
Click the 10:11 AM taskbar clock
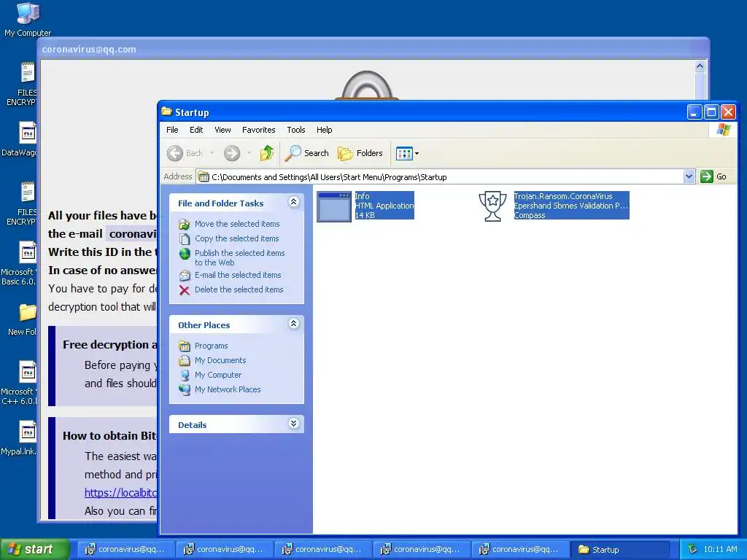[x=720, y=549]
